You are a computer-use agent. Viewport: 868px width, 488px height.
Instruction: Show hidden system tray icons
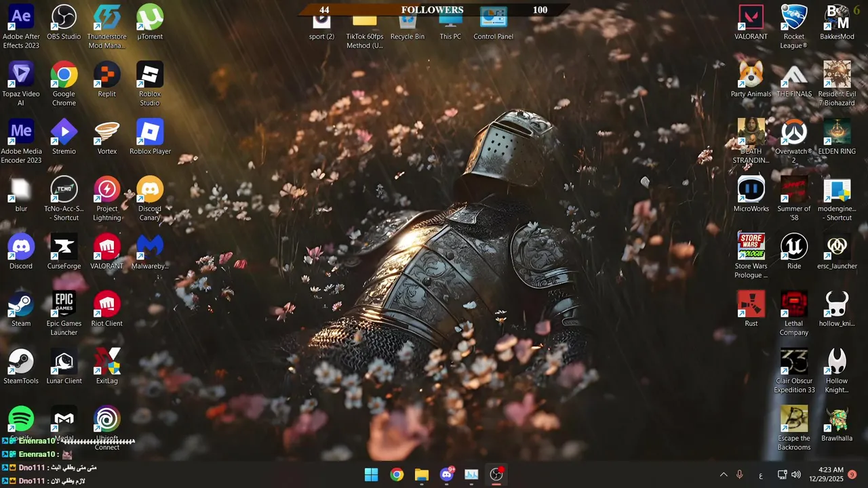tap(724, 474)
